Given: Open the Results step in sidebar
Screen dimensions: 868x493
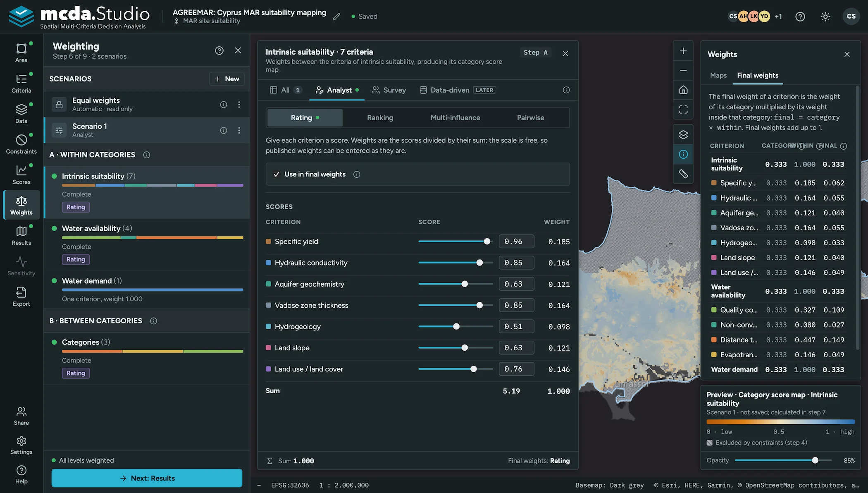Looking at the screenshot, I should [x=21, y=235].
